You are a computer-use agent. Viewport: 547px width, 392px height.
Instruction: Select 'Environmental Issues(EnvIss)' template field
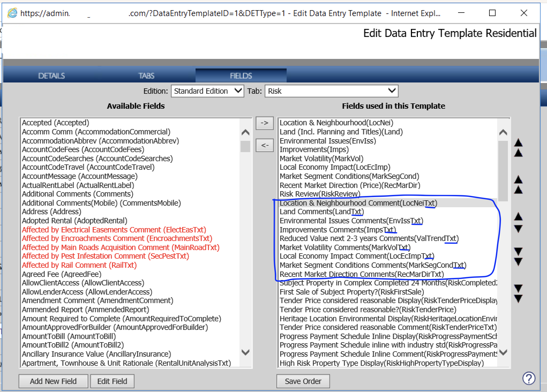(x=328, y=141)
